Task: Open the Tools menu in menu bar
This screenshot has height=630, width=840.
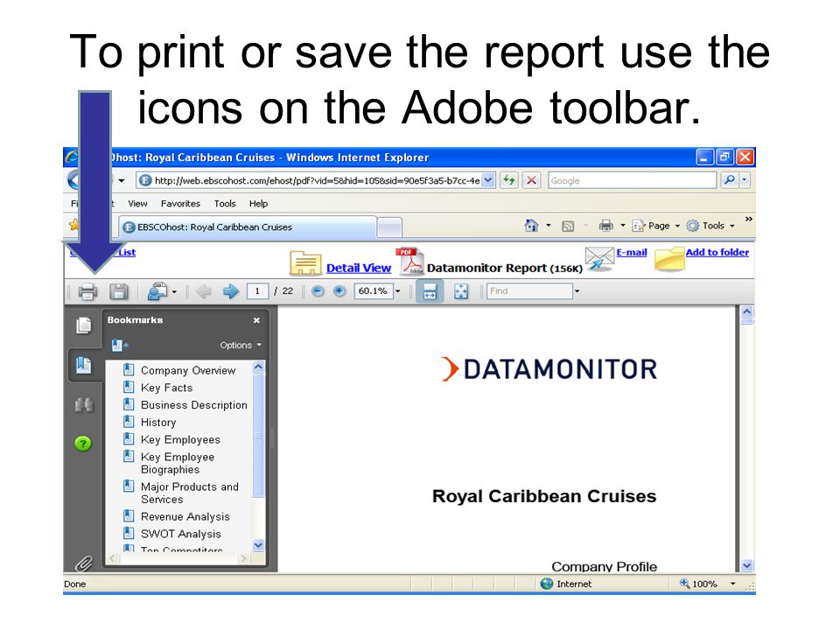Action: (225, 204)
